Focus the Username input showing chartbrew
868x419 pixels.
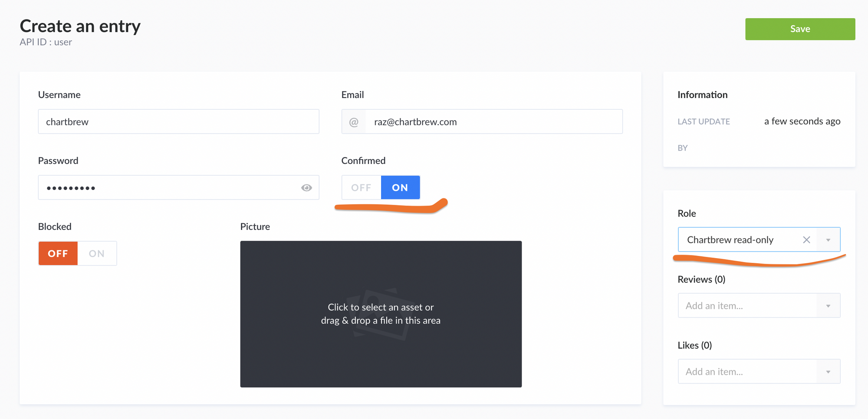click(178, 121)
